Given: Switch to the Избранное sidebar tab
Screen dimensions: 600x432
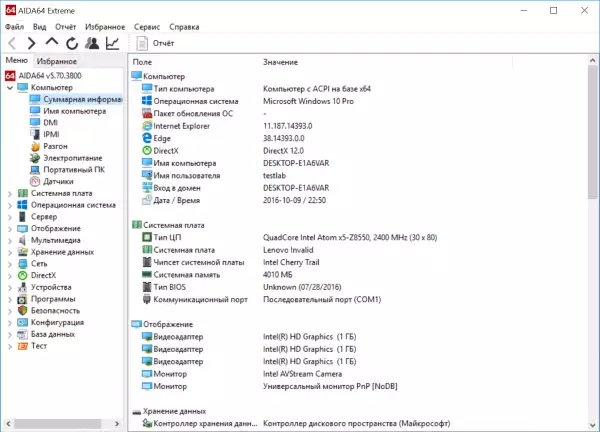Looking at the screenshot, I should pos(57,61).
